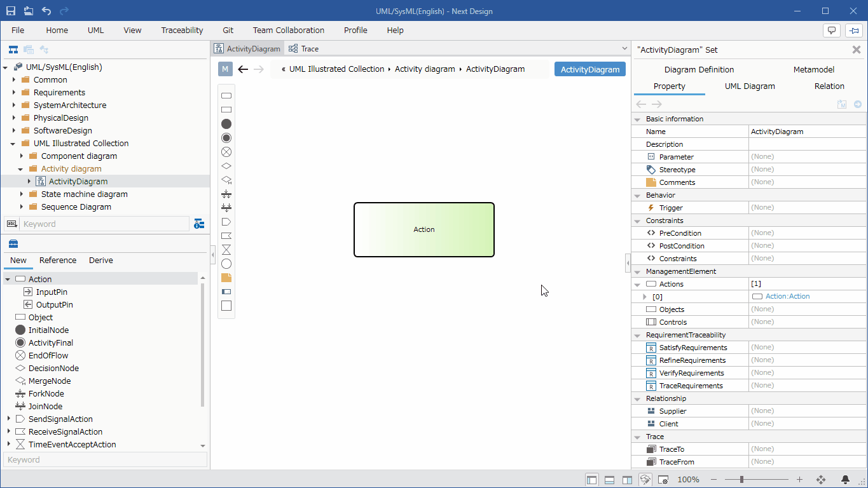
Task: Open the Team Collaboration ribbon tab
Action: pyautogui.click(x=289, y=30)
